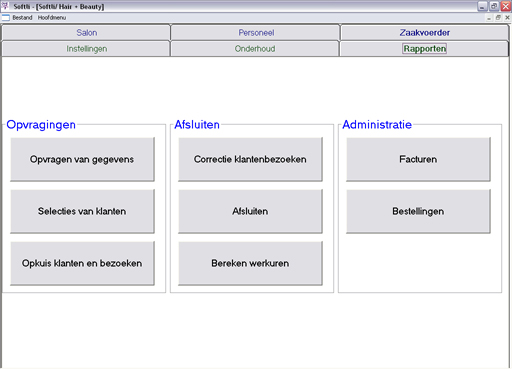
Task: Select the Zaakvoerder tab
Action: (x=424, y=33)
